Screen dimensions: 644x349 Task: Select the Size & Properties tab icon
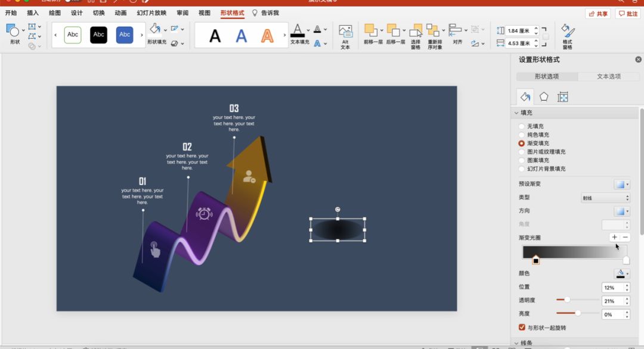563,97
